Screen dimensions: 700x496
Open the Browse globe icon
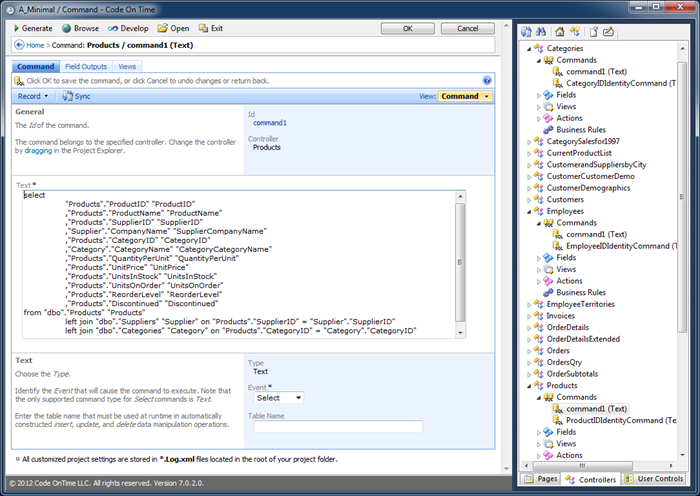pyautogui.click(x=67, y=29)
